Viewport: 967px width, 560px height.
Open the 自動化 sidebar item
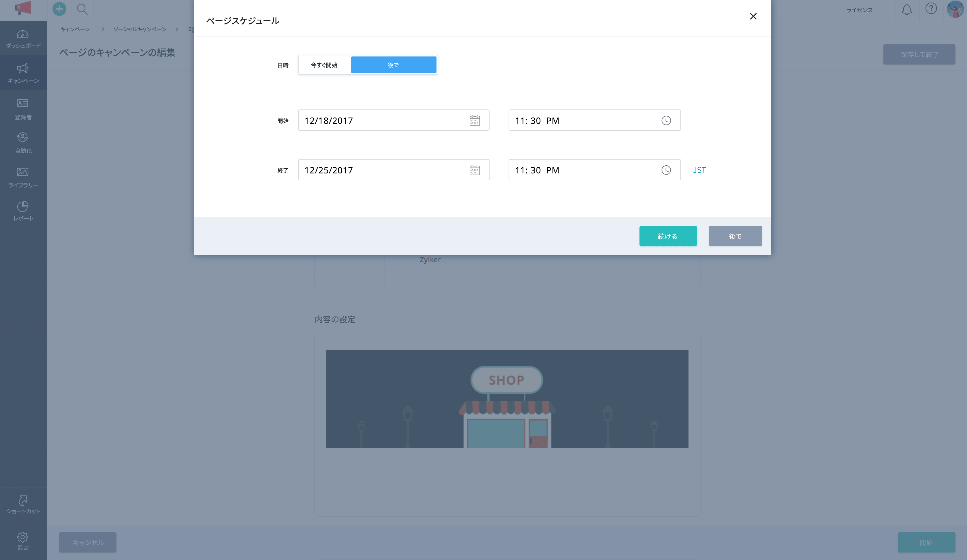pos(23,143)
